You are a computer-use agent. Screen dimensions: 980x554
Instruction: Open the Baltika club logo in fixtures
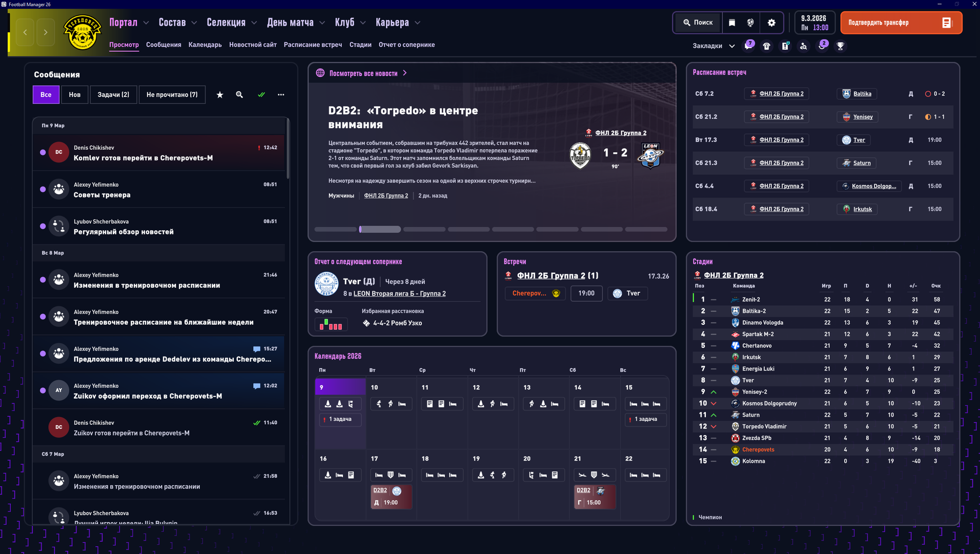point(846,94)
